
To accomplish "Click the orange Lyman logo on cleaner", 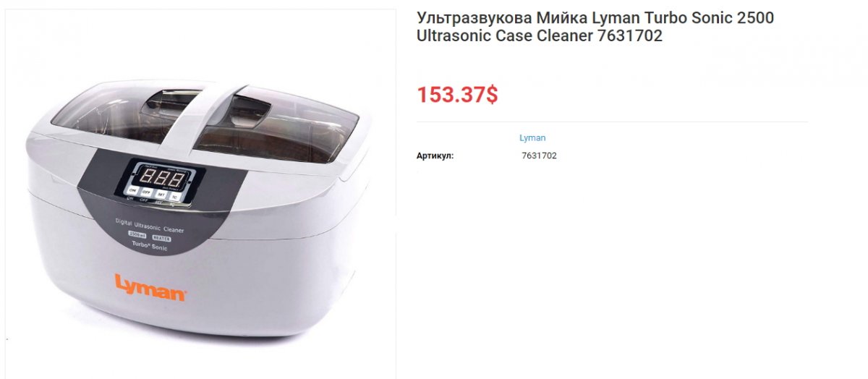I will [151, 286].
